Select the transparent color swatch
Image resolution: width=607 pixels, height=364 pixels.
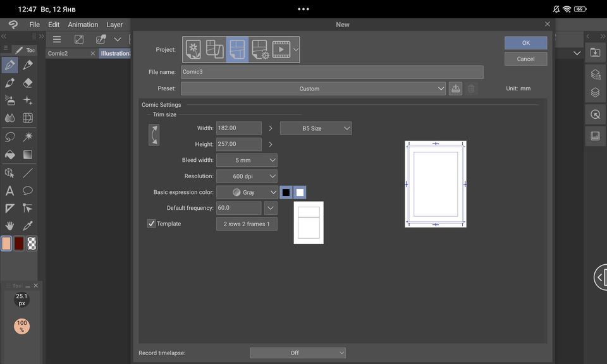point(32,244)
